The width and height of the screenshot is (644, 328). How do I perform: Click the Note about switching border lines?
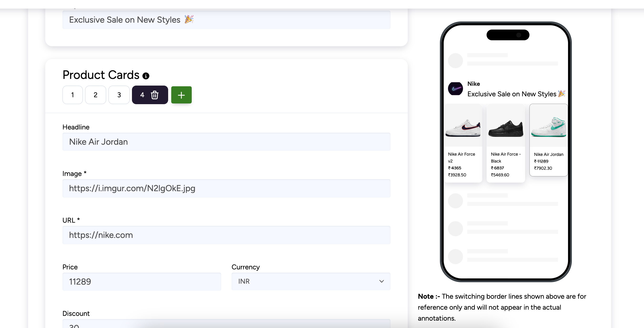502,307
